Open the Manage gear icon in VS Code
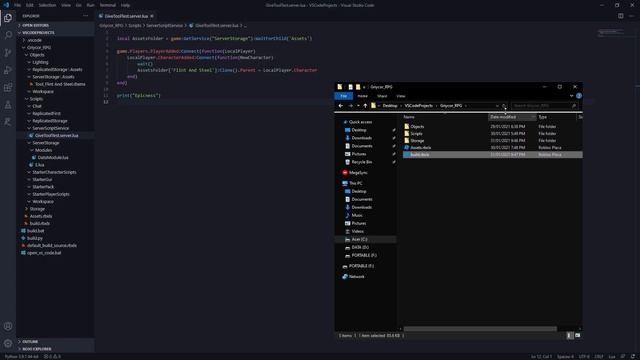The image size is (640, 360). coord(8,344)
